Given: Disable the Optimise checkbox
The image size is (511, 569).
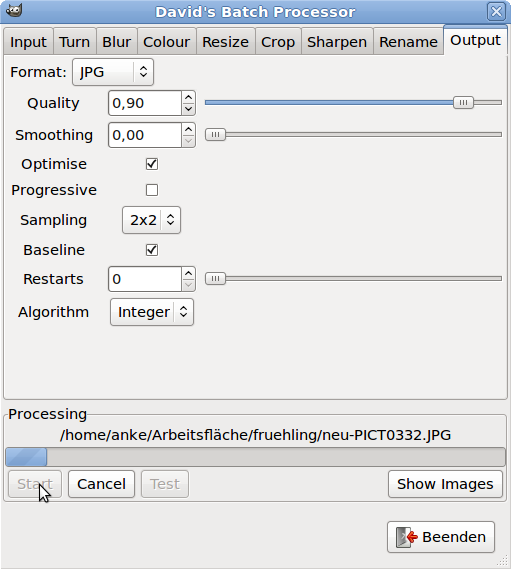Looking at the screenshot, I should coord(152,164).
